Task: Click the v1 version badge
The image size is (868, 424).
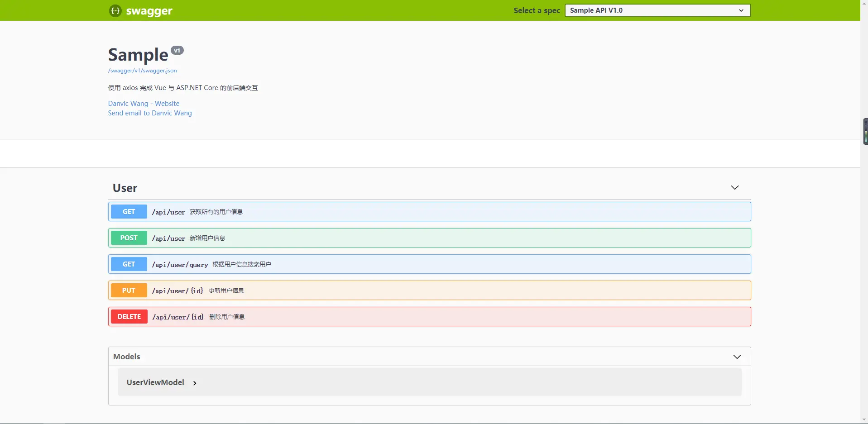Action: tap(177, 50)
